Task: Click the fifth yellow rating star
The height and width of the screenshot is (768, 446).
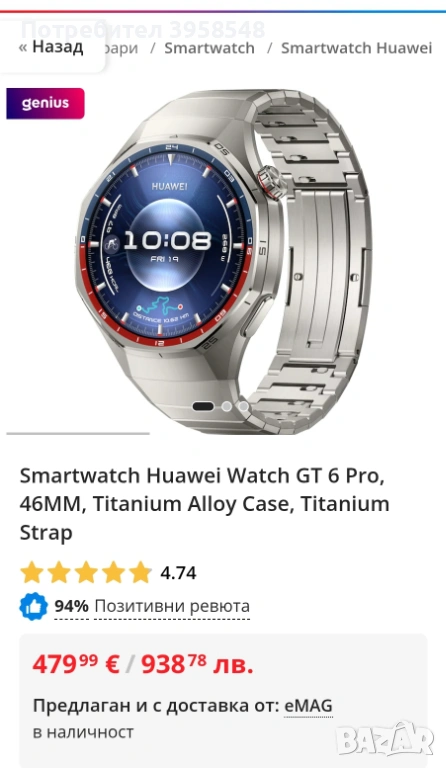Action: coord(140,572)
